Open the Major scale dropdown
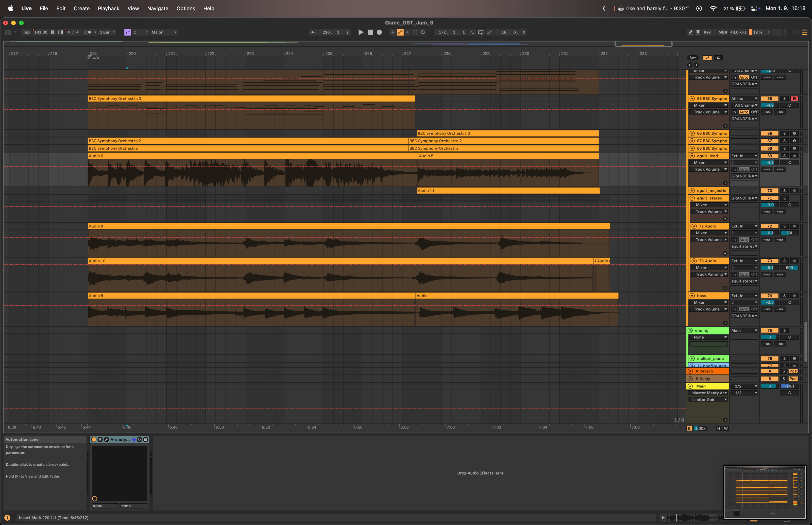The image size is (812, 525). tap(164, 32)
